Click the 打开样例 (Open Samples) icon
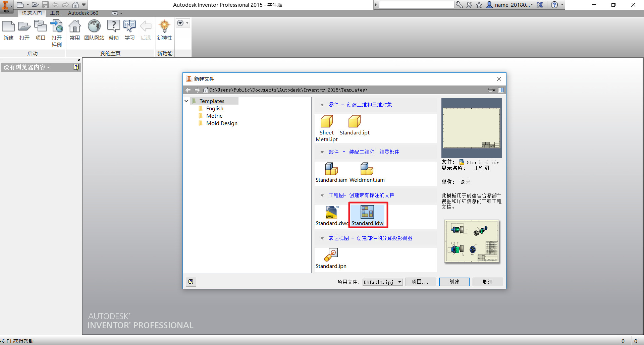This screenshot has width=644, height=345. click(57, 33)
